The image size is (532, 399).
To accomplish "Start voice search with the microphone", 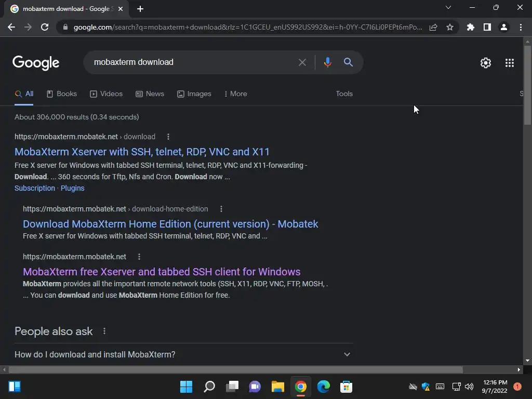I will 327,62.
